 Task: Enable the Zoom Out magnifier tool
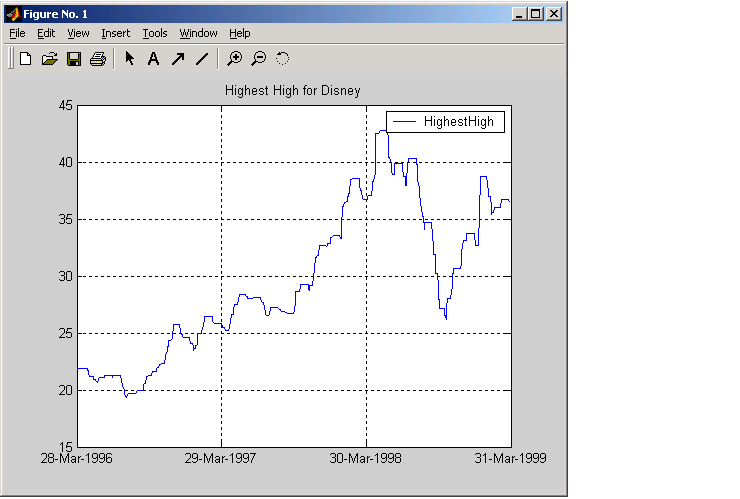(259, 59)
